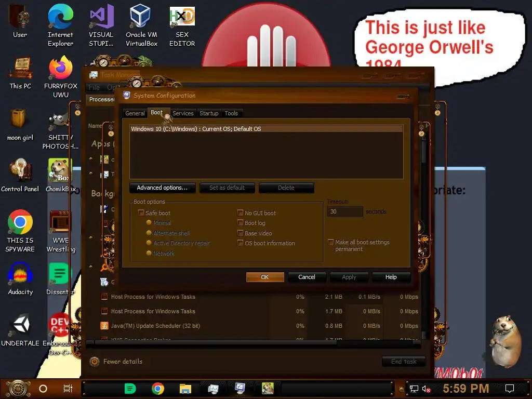Open green Dissenter app on taskbar
The width and height of the screenshot is (532, 399).
(x=130, y=389)
